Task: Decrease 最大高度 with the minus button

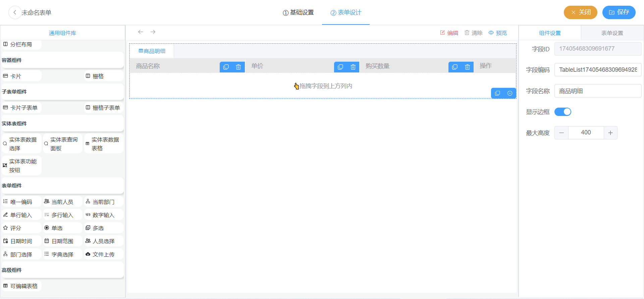Action: pyautogui.click(x=561, y=133)
